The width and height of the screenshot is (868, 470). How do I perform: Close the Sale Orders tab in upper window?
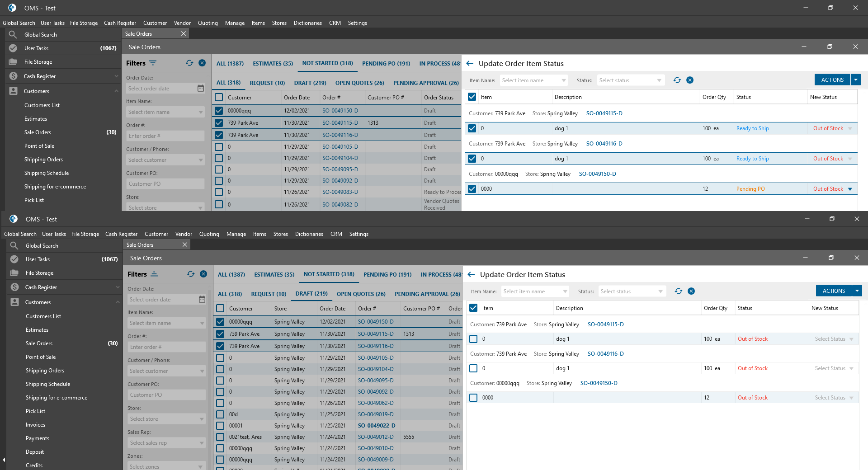[184, 33]
